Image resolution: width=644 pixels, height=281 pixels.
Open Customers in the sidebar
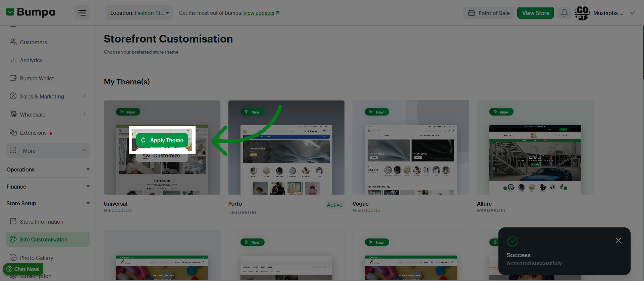(x=33, y=42)
